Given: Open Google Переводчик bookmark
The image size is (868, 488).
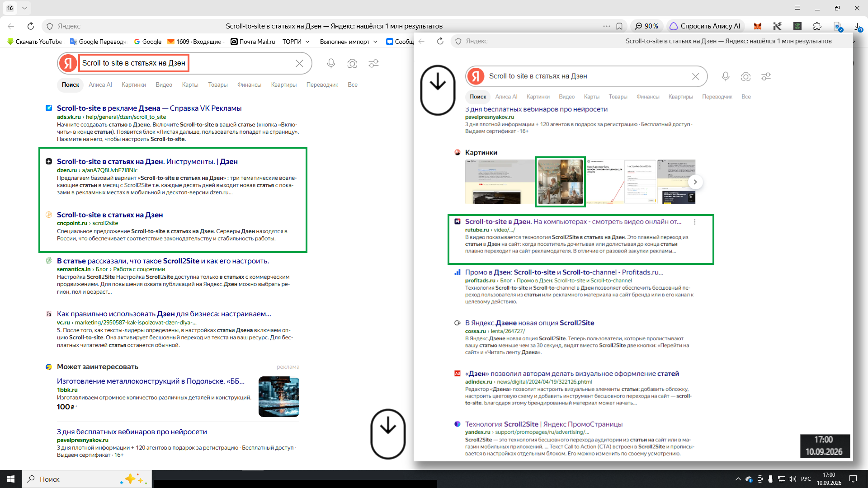Looking at the screenshot, I should pyautogui.click(x=98, y=42).
